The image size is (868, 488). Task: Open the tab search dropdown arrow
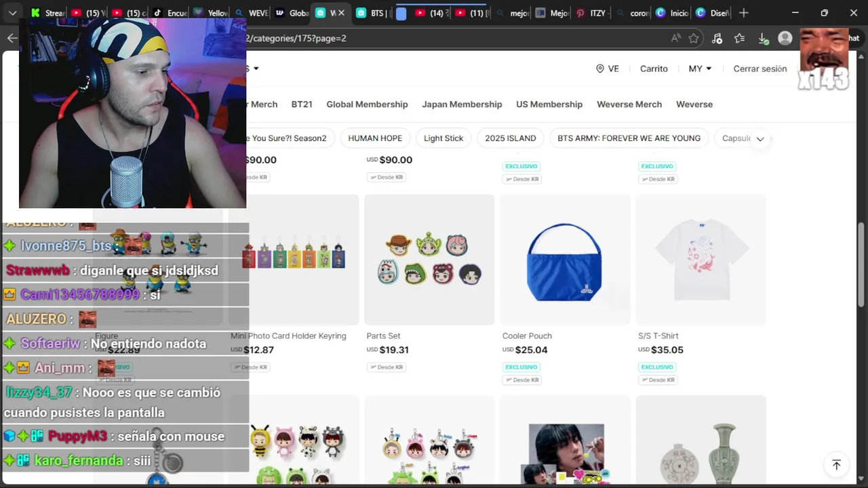point(12,13)
